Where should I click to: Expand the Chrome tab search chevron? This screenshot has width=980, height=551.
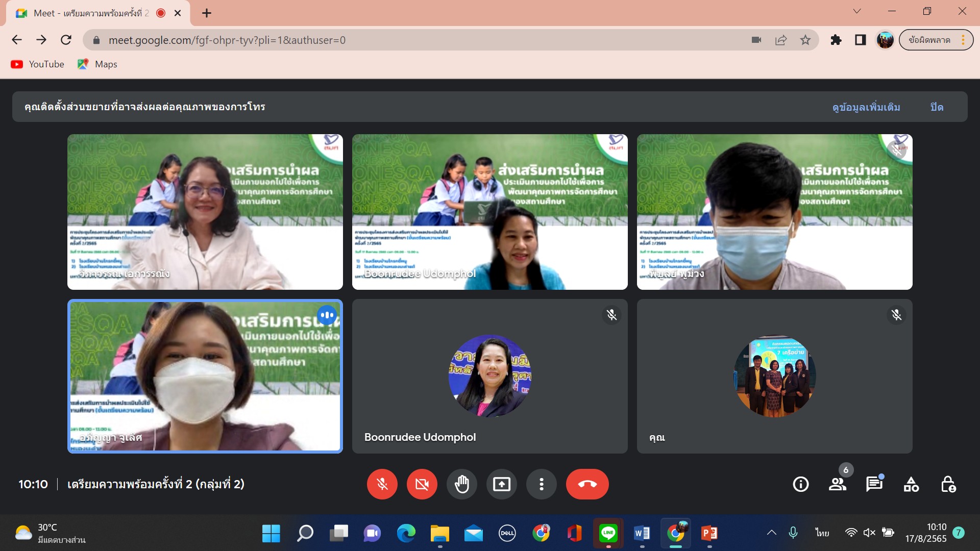[x=857, y=11]
